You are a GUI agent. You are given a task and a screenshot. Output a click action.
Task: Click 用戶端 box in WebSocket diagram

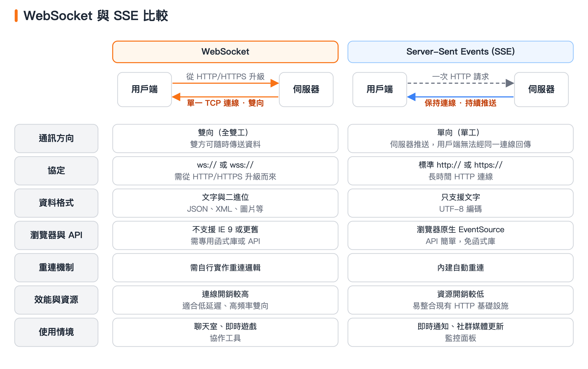(x=145, y=90)
